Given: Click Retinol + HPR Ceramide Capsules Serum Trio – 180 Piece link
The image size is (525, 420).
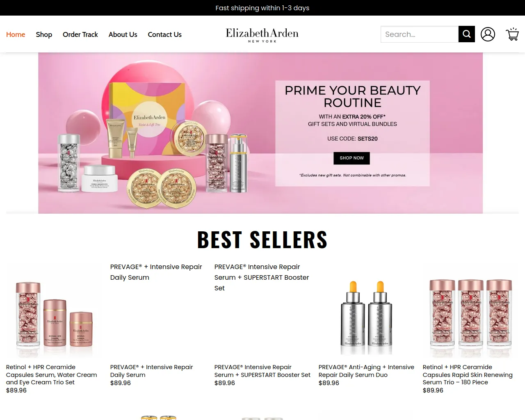Looking at the screenshot, I should pyautogui.click(x=468, y=374).
